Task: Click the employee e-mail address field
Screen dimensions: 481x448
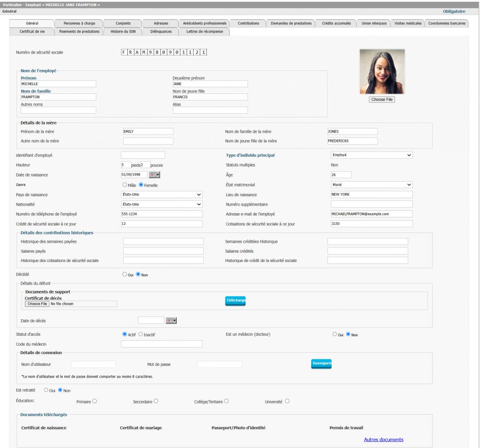Action: pyautogui.click(x=372, y=214)
